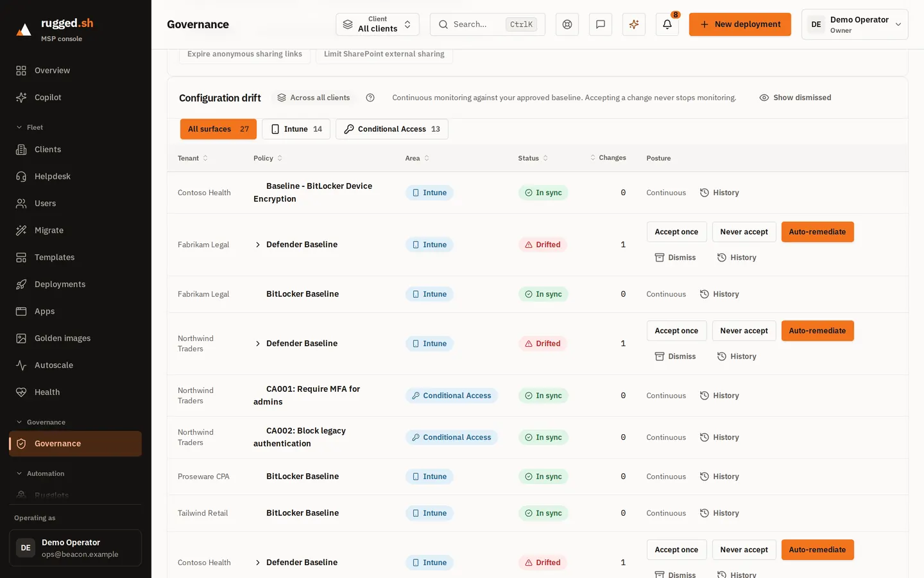Image resolution: width=924 pixels, height=578 pixels.
Task: Expand Northwind Traders Defender Baseline row
Action: [x=258, y=344]
